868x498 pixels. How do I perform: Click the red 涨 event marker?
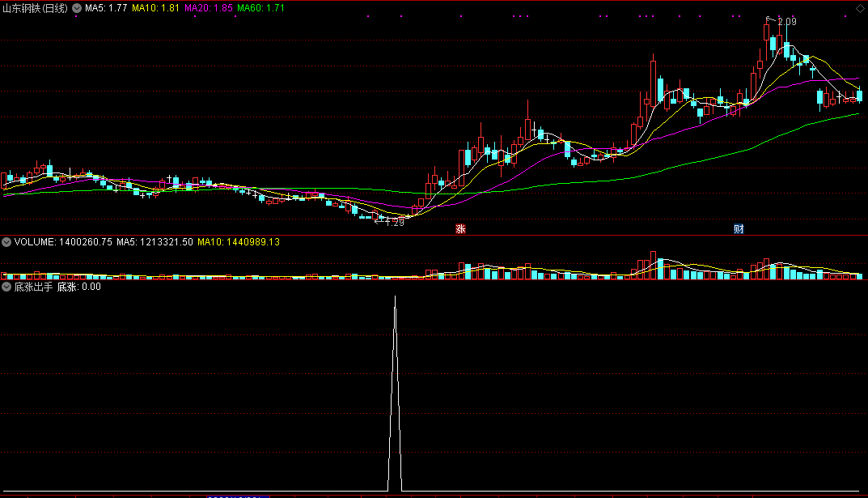460,229
